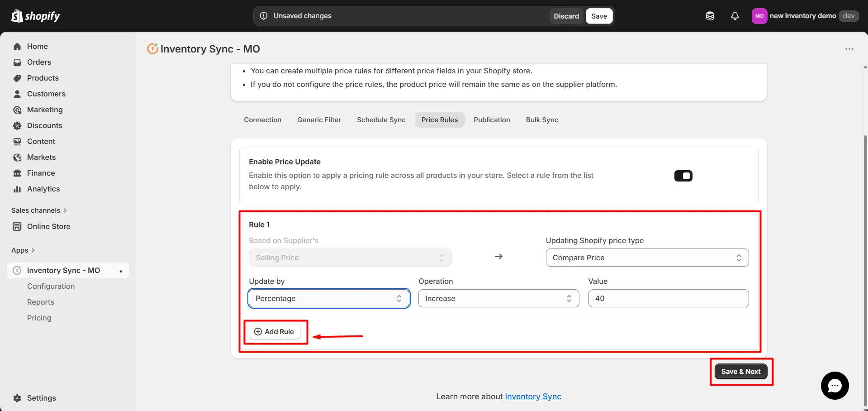Click the Add Rule button
Screen dimensions: 868x411
click(274, 331)
